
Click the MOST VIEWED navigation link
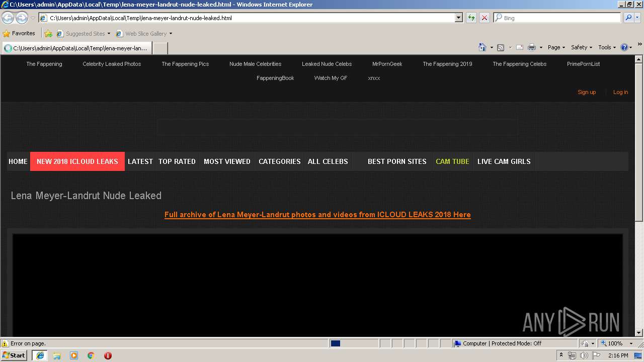(227, 161)
